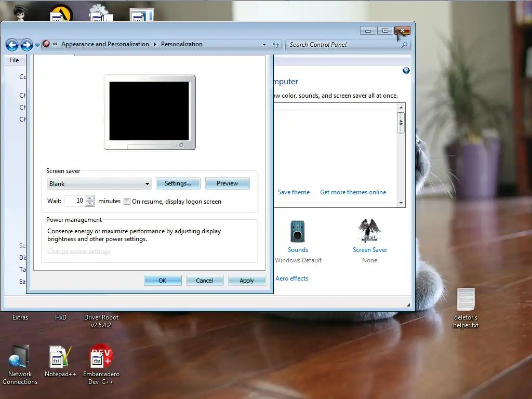Focus the Search Control Panel field
The width and height of the screenshot is (532, 399).
(344, 45)
